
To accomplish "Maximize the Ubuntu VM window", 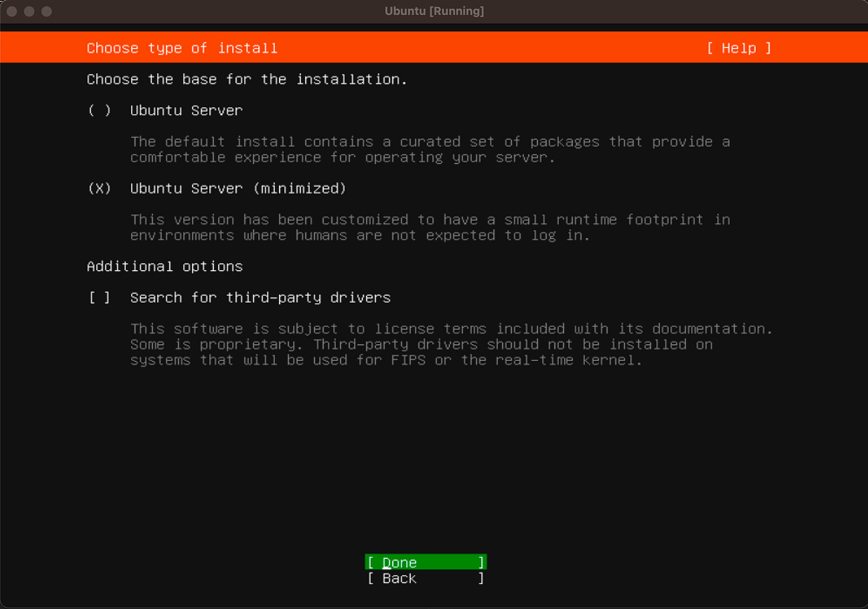I will 46,11.
